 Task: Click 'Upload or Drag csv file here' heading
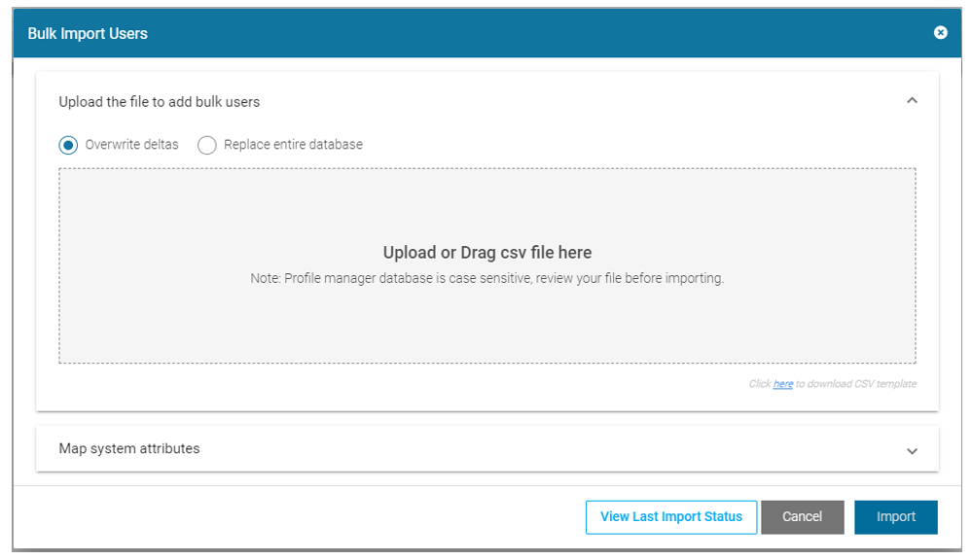pos(486,253)
